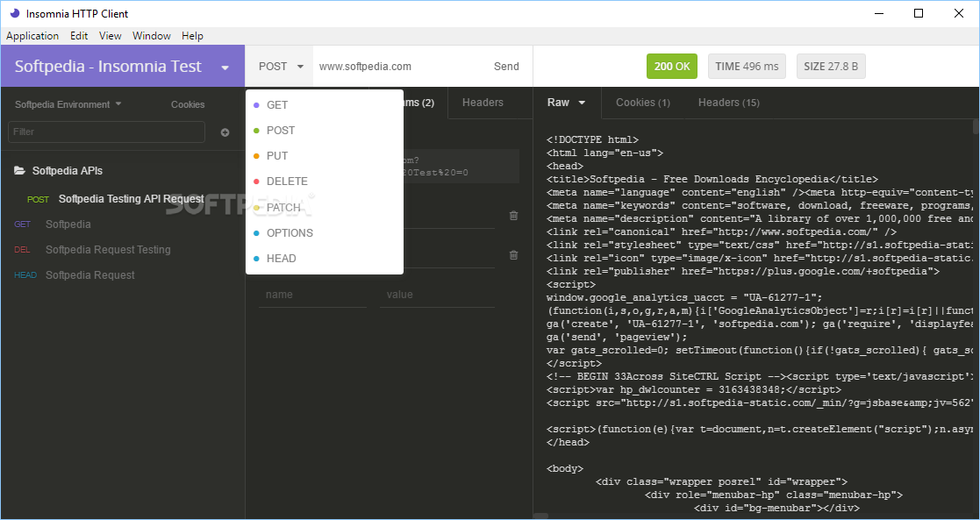Delete the first parameter row trash icon
This screenshot has height=520, width=980.
point(514,216)
